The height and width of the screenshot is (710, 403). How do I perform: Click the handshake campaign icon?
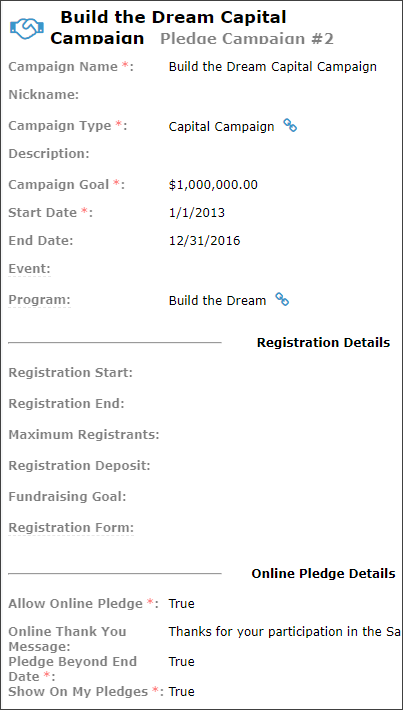[x=26, y=28]
